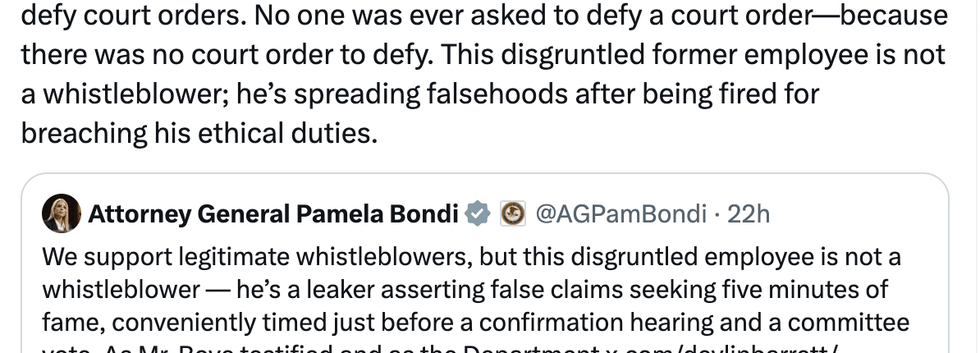Open the @AGPamBondi handle
The height and width of the screenshot is (353, 980).
[x=621, y=214]
